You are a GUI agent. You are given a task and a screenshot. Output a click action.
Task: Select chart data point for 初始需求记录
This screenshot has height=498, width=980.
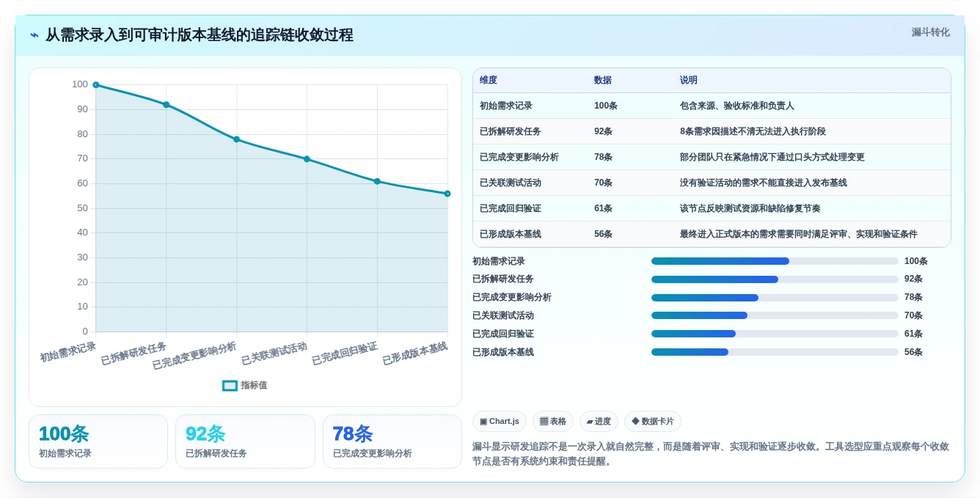(96, 85)
